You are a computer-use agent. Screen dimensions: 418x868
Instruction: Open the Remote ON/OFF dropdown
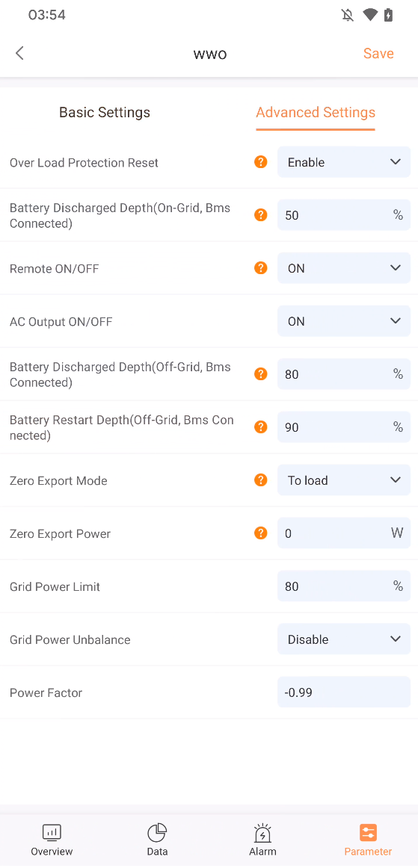coord(344,268)
